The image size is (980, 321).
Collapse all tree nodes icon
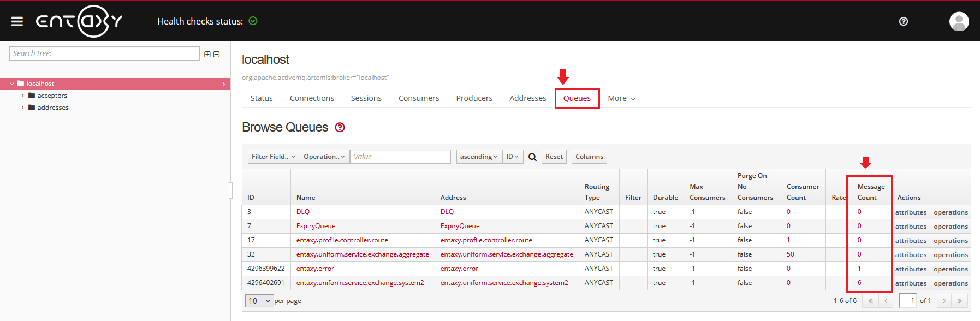[x=217, y=54]
